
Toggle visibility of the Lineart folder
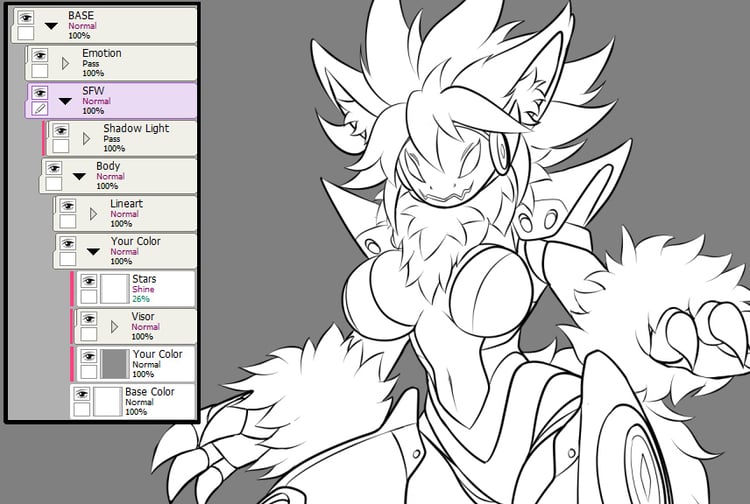click(68, 206)
